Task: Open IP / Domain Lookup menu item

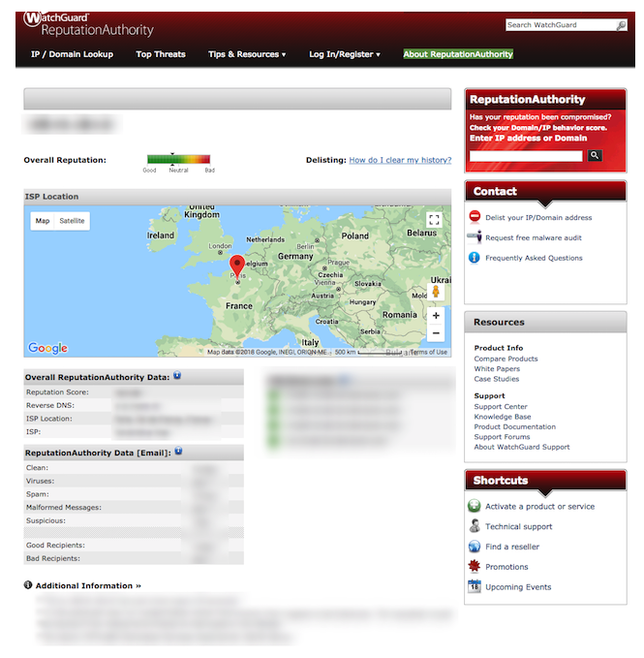Action: tap(72, 54)
